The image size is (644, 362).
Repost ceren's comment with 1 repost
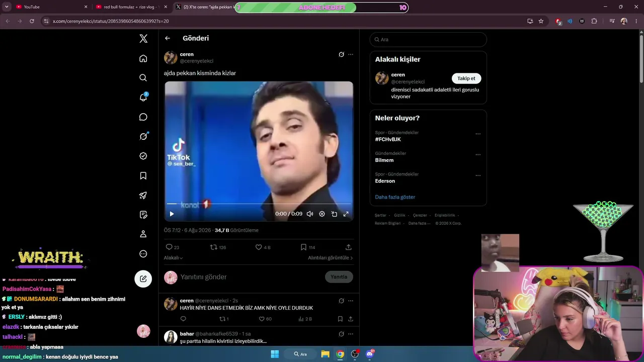[x=224, y=319]
